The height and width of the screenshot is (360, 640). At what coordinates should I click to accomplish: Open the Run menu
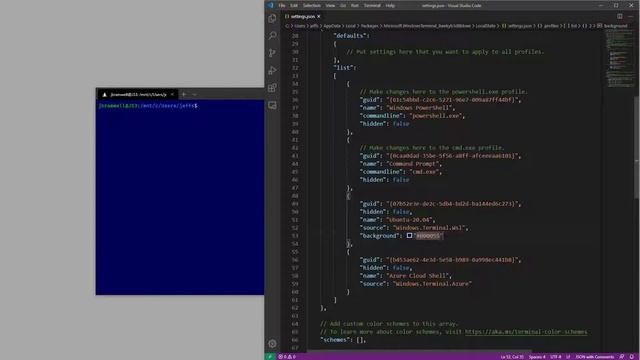tap(355, 6)
